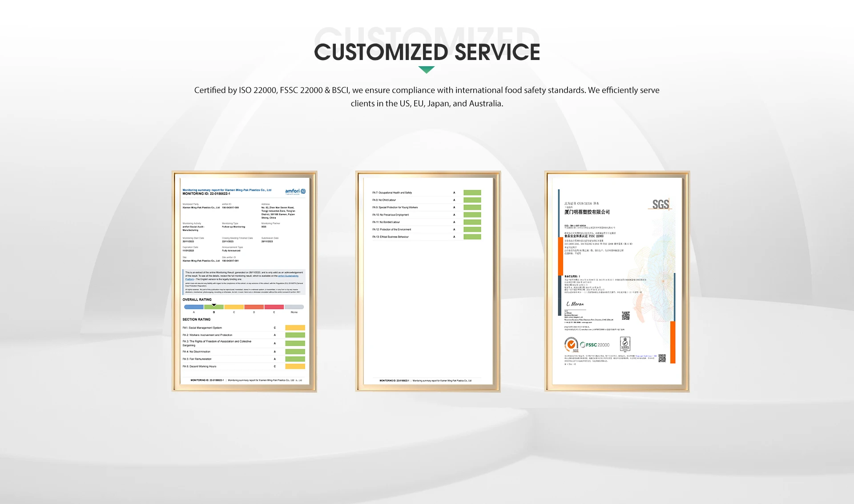Screen dimensions: 854x504
Task: Click the L. Moran signature
Action: [x=575, y=304]
